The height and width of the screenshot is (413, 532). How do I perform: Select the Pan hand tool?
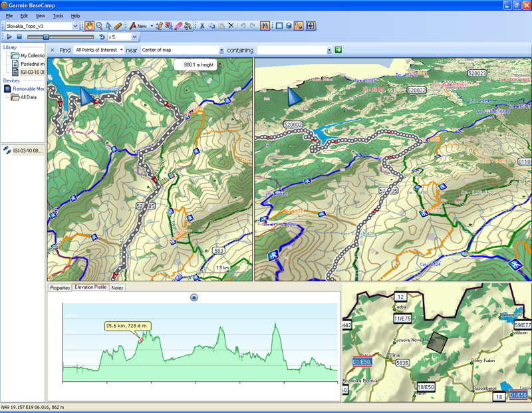pos(90,26)
